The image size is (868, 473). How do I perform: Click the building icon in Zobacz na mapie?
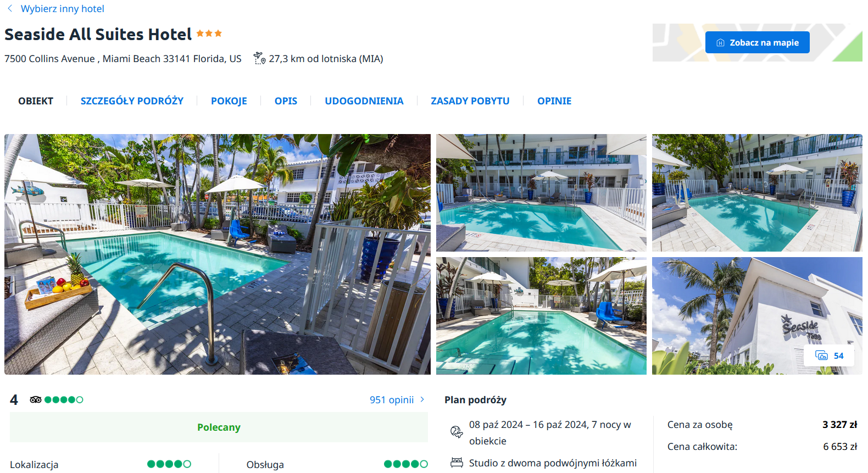coord(720,43)
